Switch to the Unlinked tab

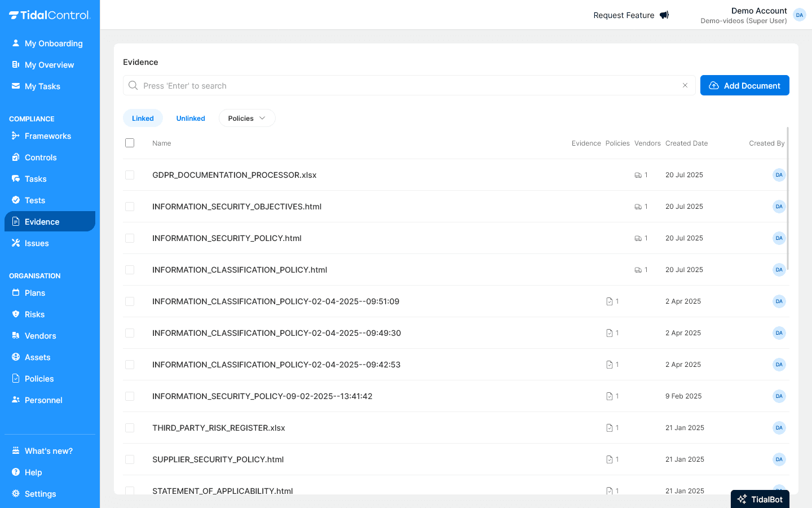click(191, 118)
